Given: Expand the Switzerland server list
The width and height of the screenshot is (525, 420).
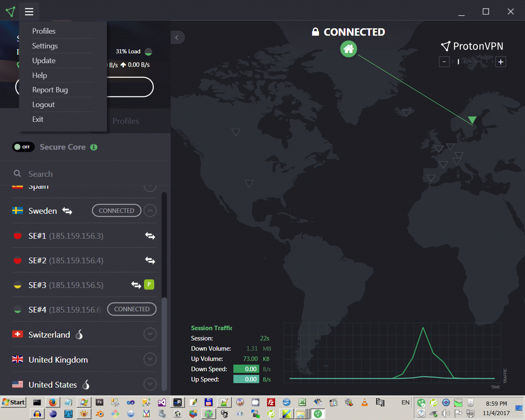Looking at the screenshot, I should click(150, 334).
